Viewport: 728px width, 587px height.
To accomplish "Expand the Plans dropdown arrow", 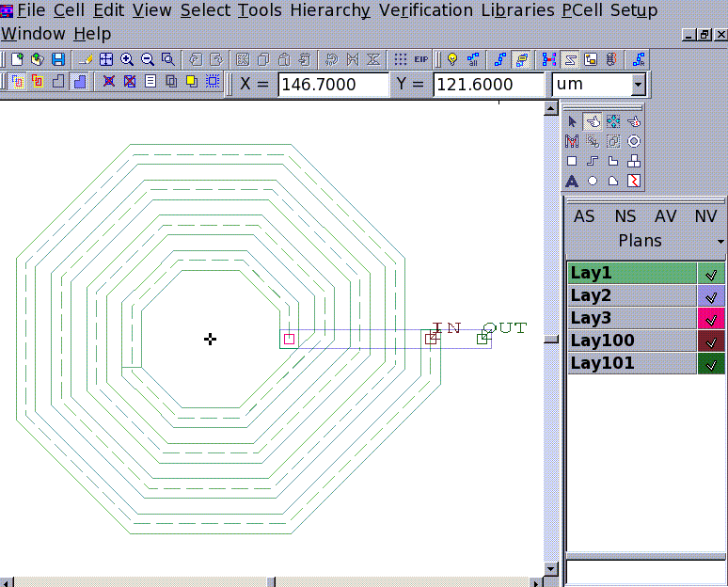I will (720, 242).
